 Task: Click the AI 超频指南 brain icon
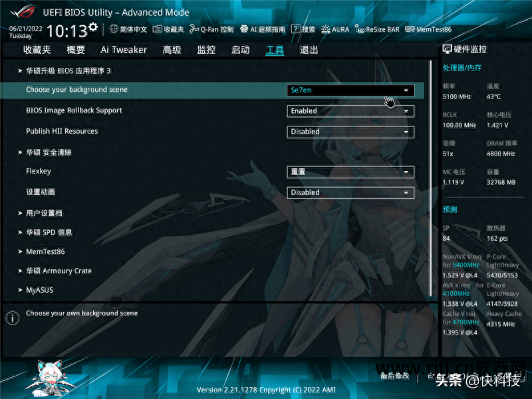[x=244, y=29]
